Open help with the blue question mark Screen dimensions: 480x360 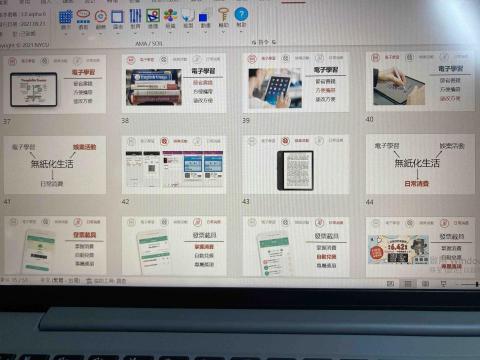pyautogui.click(x=241, y=14)
